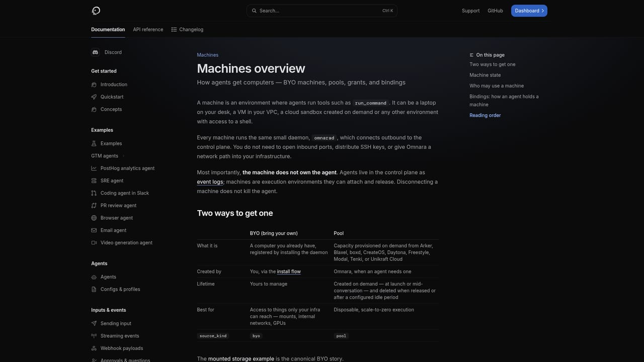Click the Approvals & questions sidebar item
This screenshot has height=362, width=644.
pyautogui.click(x=125, y=359)
